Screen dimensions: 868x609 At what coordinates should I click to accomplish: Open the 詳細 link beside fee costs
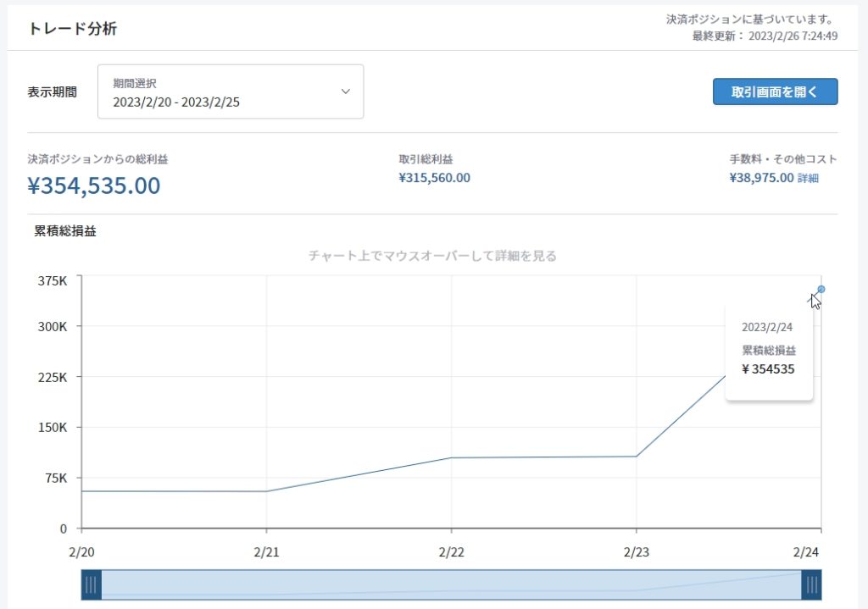point(808,179)
